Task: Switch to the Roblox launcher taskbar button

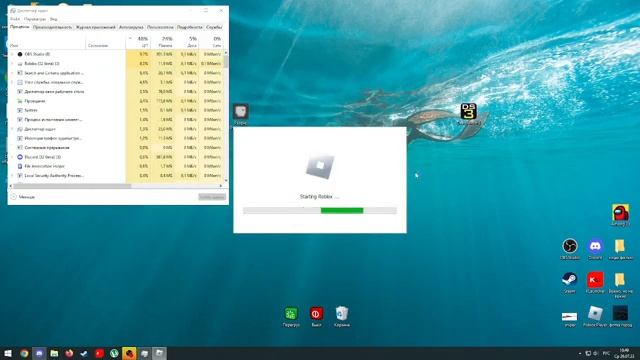Action: click(x=159, y=353)
